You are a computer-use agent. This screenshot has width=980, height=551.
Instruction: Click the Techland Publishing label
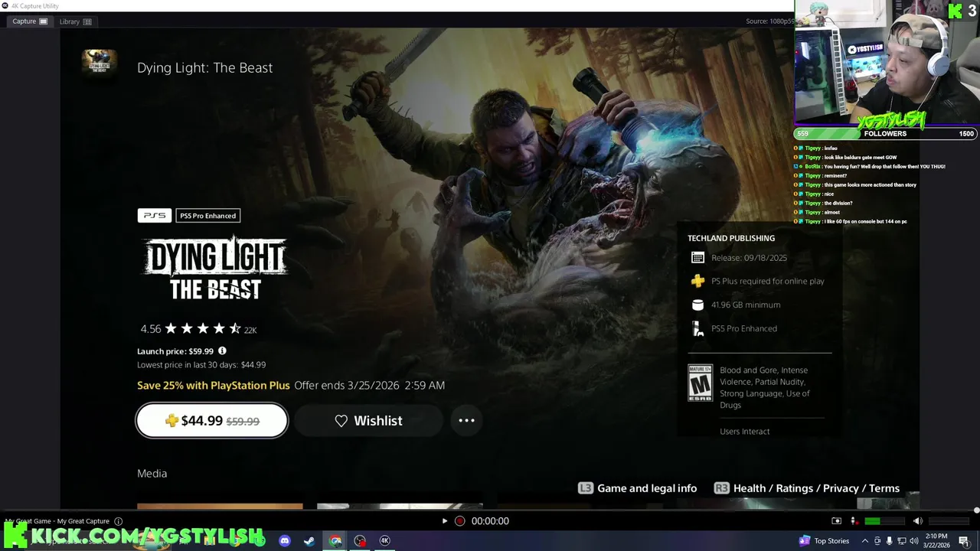[x=731, y=238]
